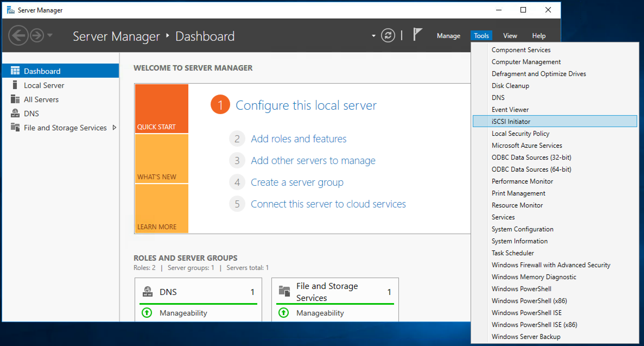Screen dimensions: 644x346
Task: Expand the File and Storage Services arrow
Action: [x=115, y=127]
